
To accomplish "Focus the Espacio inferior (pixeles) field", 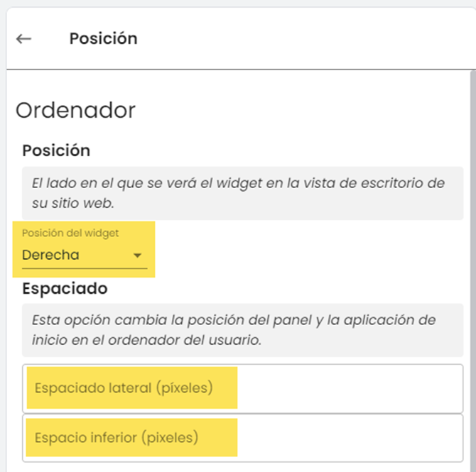I will [x=242, y=438].
